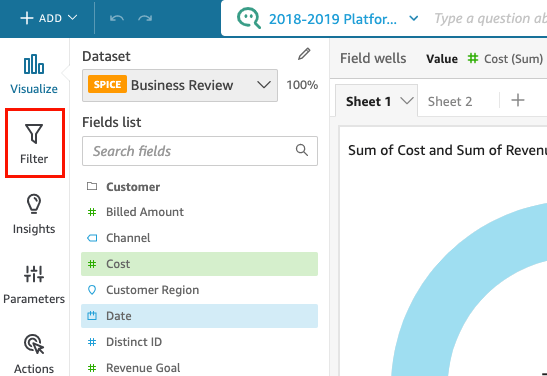Open the Visualize panel icon
This screenshot has height=376, width=547.
pyautogui.click(x=34, y=64)
